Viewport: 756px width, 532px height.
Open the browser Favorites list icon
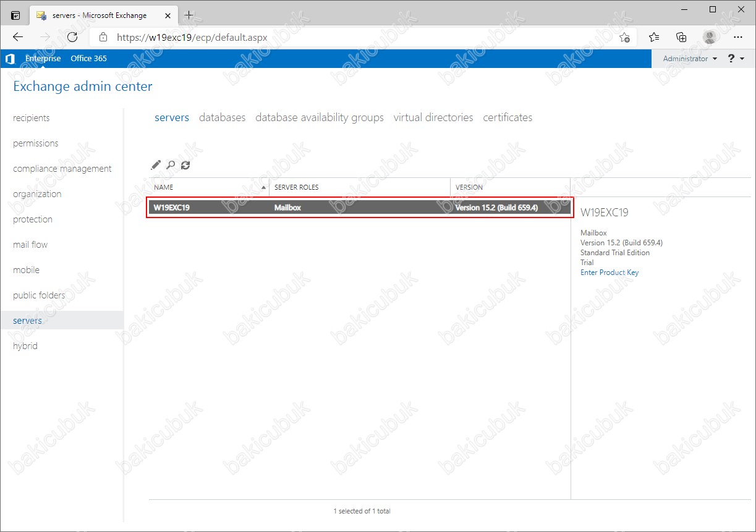click(654, 37)
